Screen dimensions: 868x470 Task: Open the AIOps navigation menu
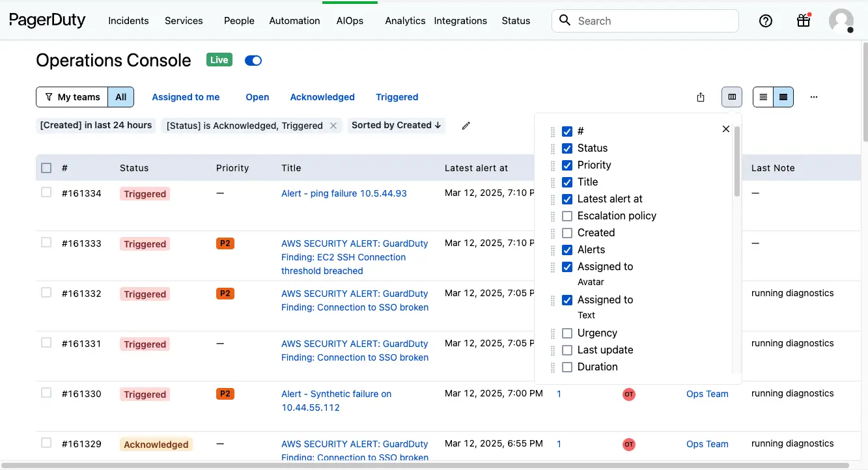point(350,21)
